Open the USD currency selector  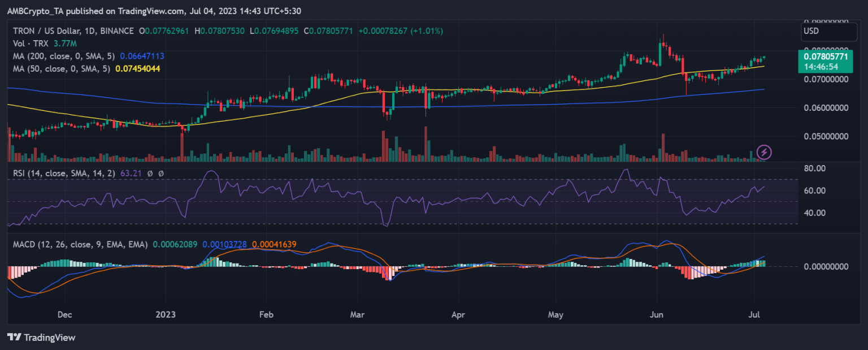click(x=828, y=31)
